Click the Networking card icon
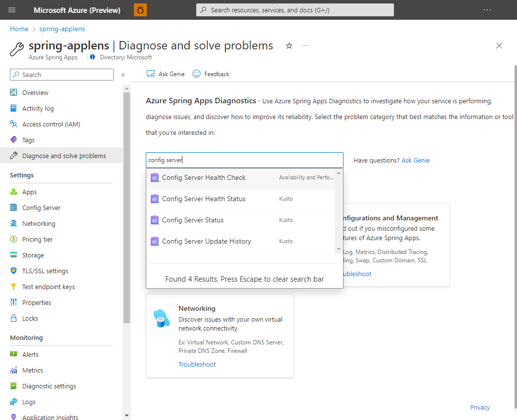Image resolution: width=517 pixels, height=420 pixels. click(x=162, y=318)
